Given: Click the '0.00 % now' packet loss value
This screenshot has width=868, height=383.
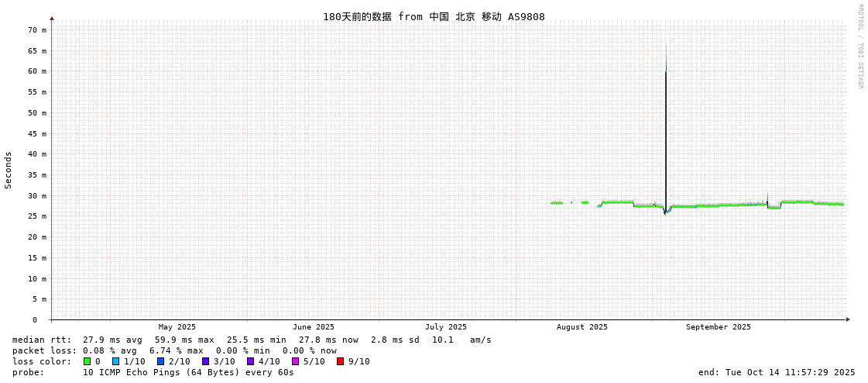Looking at the screenshot, I should [x=310, y=351].
